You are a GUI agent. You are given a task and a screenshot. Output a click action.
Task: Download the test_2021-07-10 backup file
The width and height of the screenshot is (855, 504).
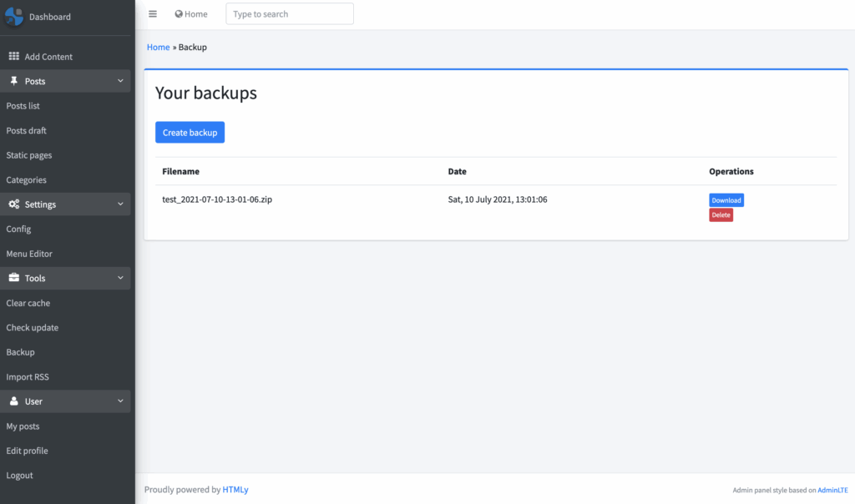(x=726, y=200)
